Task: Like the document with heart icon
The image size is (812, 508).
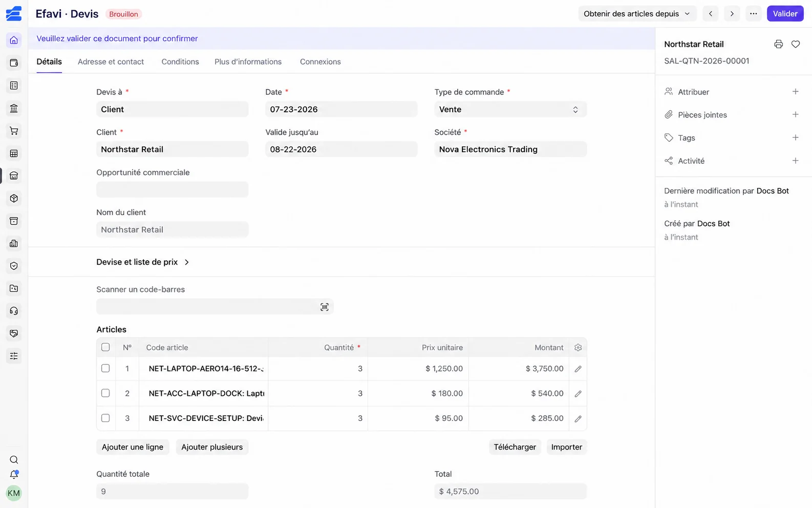Action: (796, 44)
